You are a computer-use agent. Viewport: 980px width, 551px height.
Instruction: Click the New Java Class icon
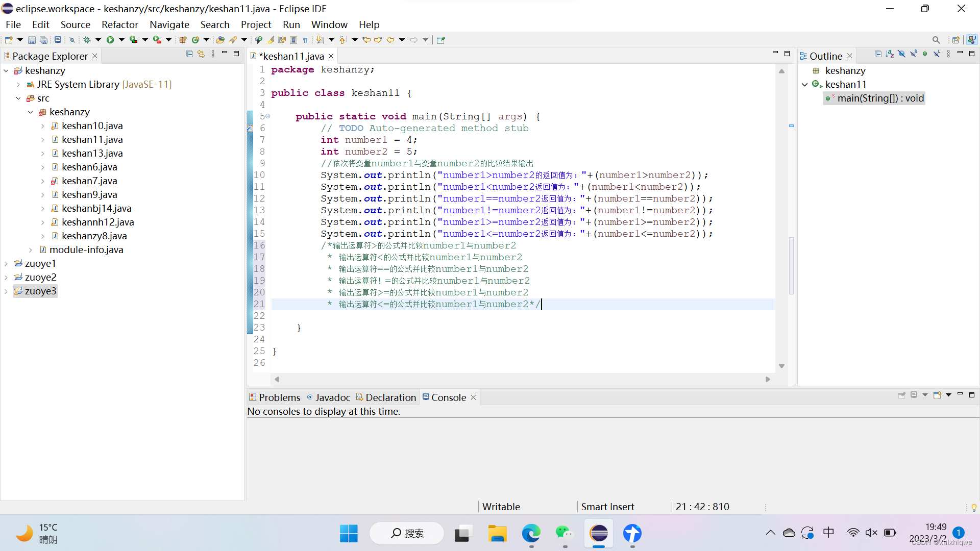[195, 40]
